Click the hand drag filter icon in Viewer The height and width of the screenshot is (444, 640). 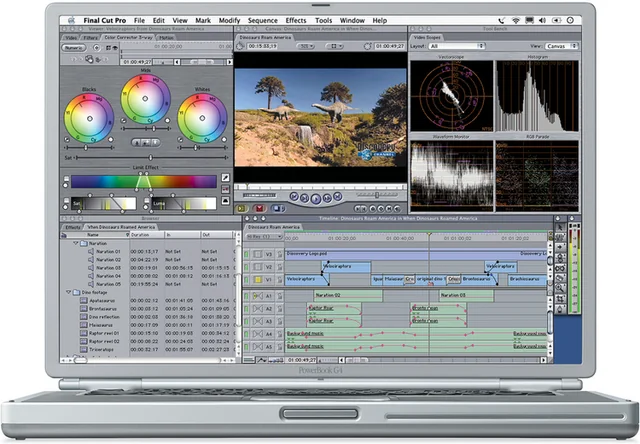(x=89, y=60)
